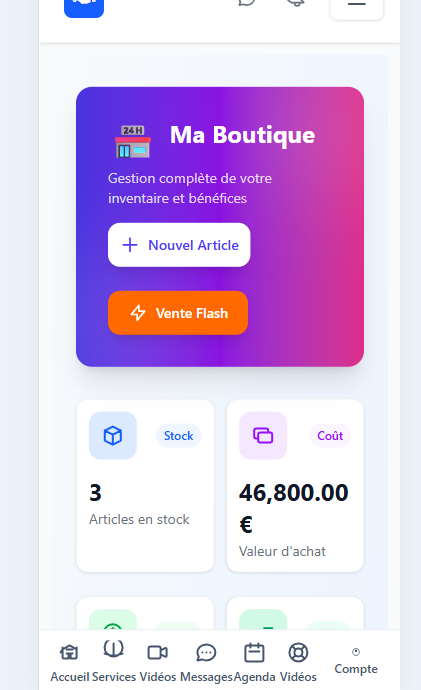Select the Stock badge label
This screenshot has width=421, height=690.
click(x=179, y=436)
